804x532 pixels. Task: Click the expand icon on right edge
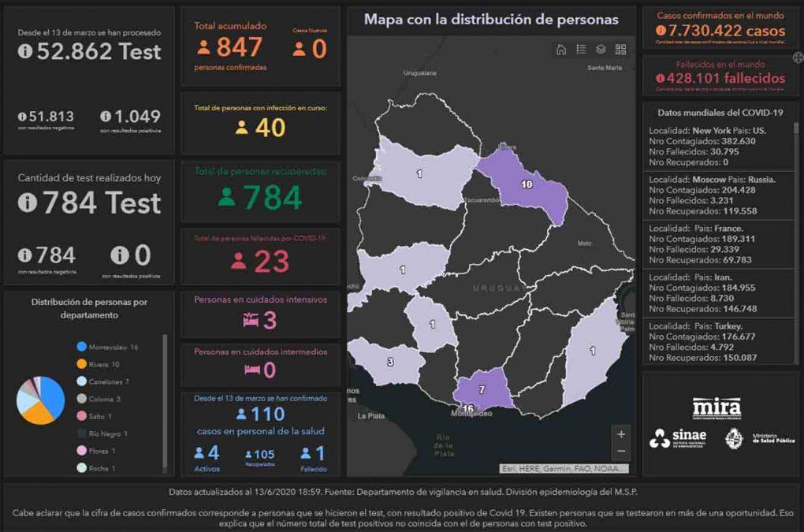(x=798, y=57)
